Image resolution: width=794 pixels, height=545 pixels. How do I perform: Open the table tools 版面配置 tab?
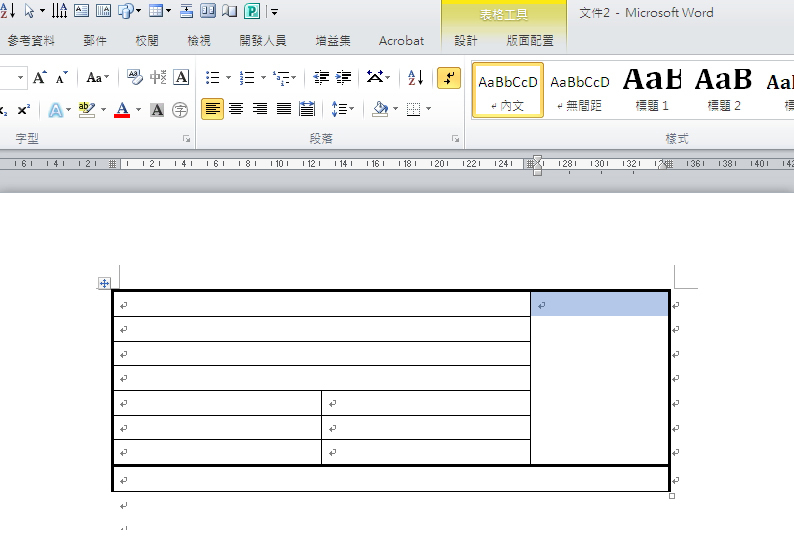530,41
